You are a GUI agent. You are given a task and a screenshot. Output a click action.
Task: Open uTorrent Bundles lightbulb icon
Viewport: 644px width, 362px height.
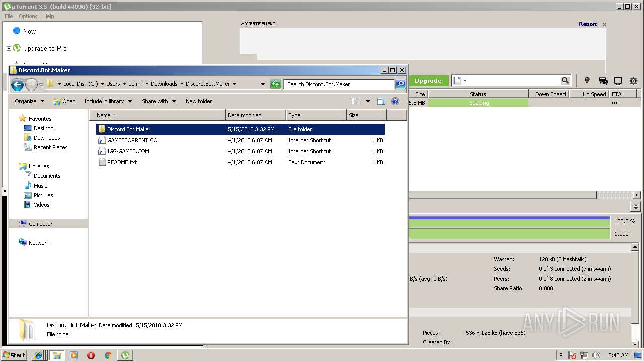click(x=587, y=81)
